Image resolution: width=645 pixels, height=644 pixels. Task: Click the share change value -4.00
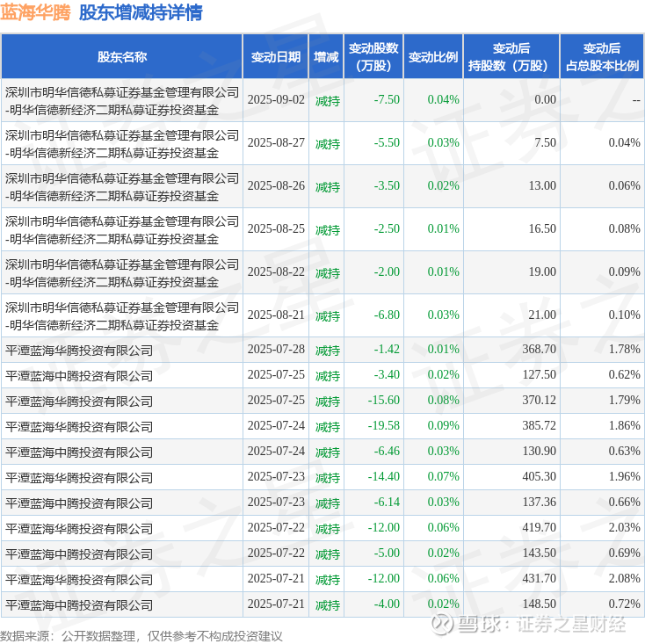coord(387,604)
